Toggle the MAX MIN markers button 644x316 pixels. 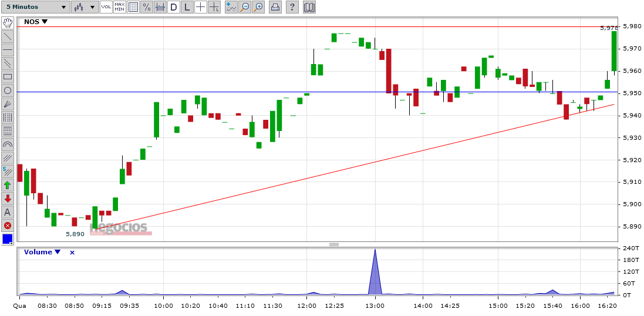point(120,7)
